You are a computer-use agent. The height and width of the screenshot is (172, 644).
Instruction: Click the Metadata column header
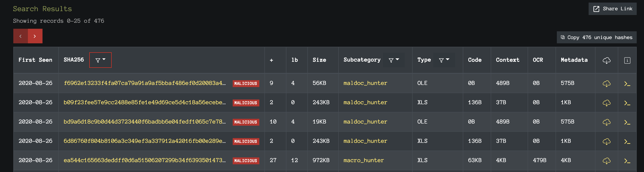pyautogui.click(x=574, y=60)
